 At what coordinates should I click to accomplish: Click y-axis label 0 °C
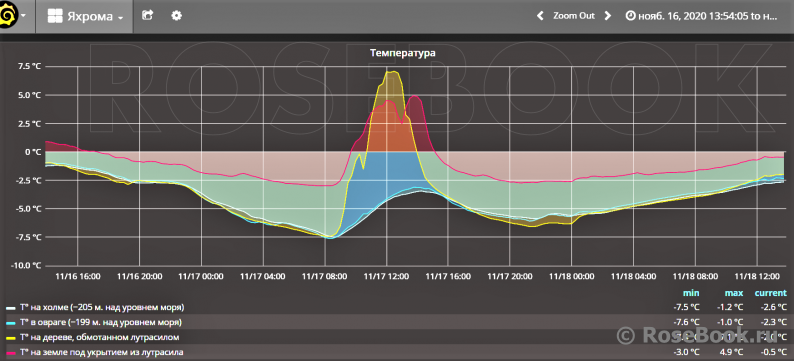[x=33, y=151]
